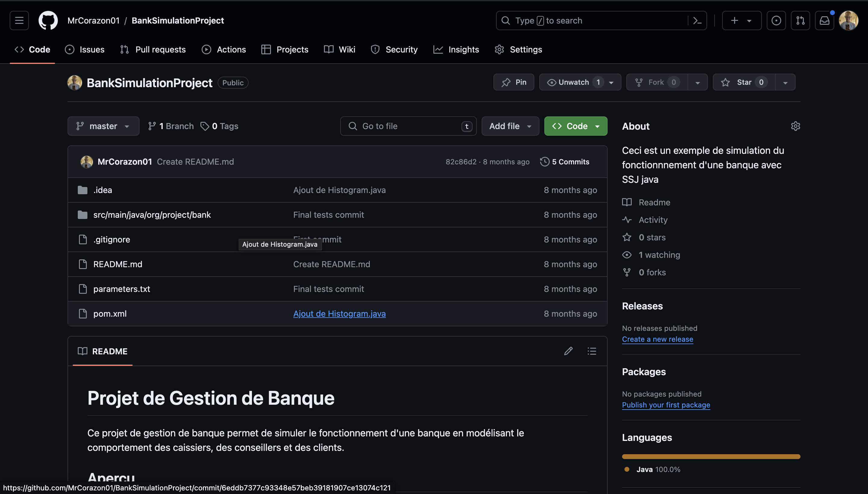Click BankSimulationProject in the breadcrumb

178,21
